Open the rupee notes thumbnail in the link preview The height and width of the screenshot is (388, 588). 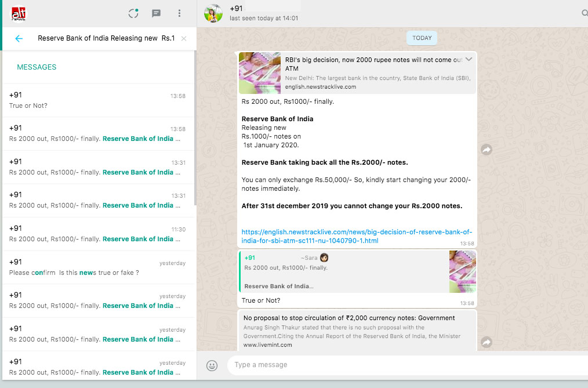pyautogui.click(x=260, y=73)
